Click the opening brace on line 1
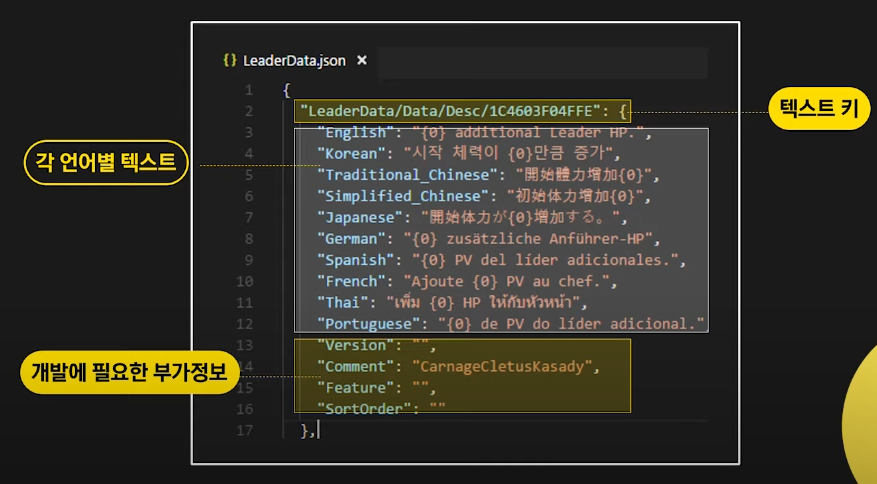877x484 pixels. point(286,90)
